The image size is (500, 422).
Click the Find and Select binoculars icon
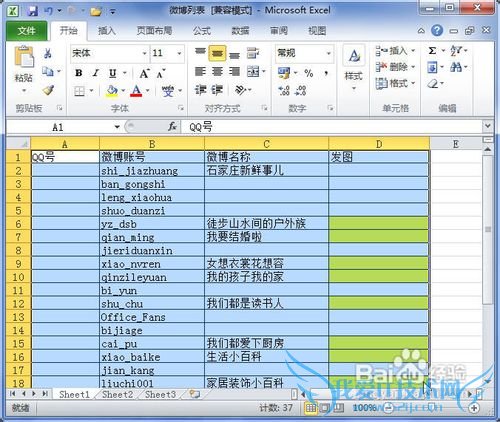[456, 67]
